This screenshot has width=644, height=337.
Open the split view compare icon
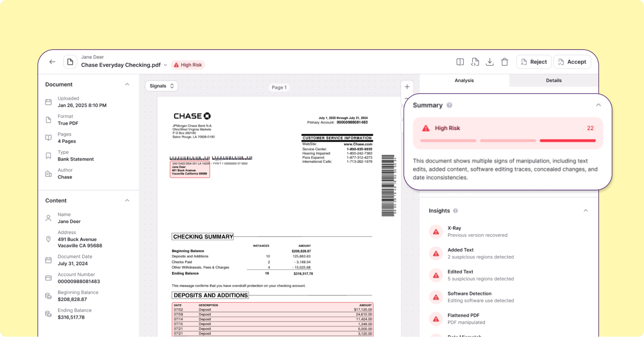click(460, 62)
